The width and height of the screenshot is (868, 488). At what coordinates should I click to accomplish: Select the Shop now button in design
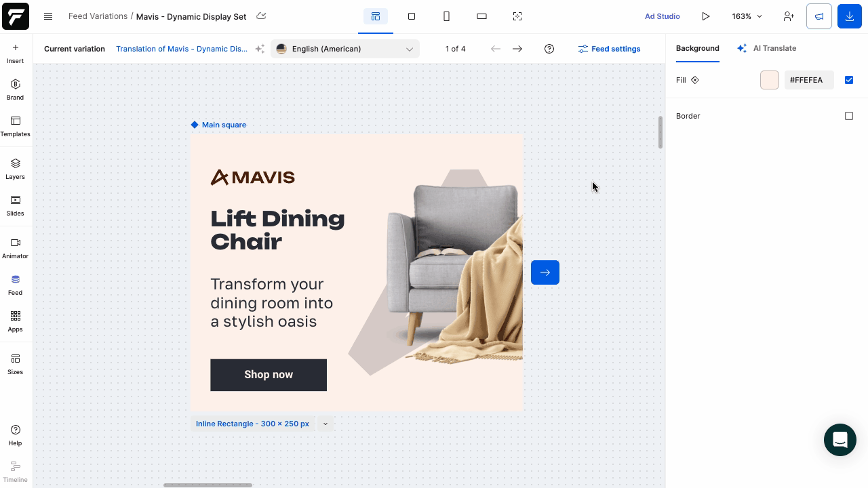(x=269, y=375)
